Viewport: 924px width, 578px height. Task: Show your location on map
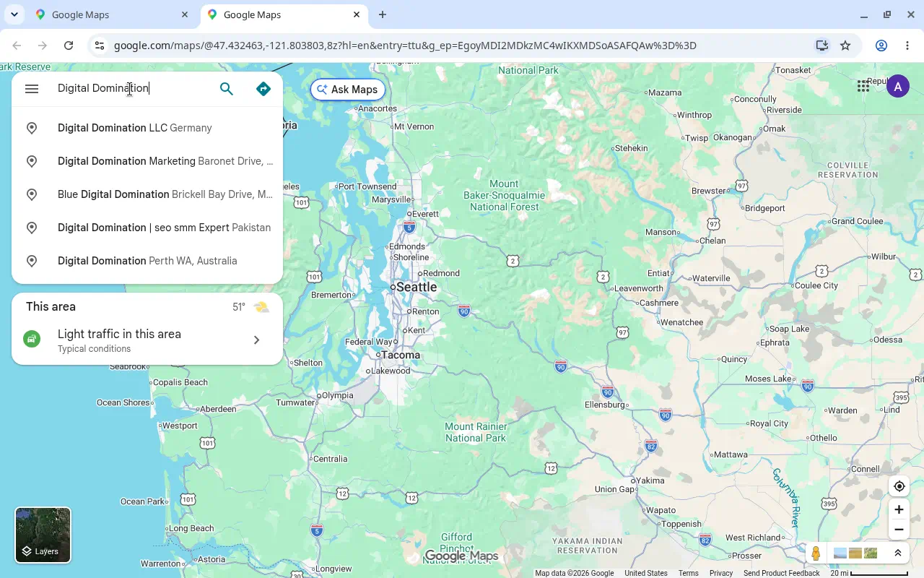tap(899, 486)
